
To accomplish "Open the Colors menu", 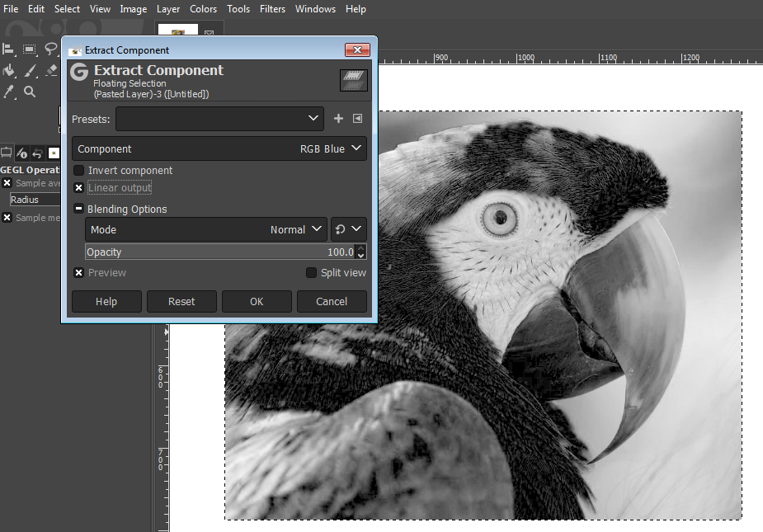I will pyautogui.click(x=203, y=9).
